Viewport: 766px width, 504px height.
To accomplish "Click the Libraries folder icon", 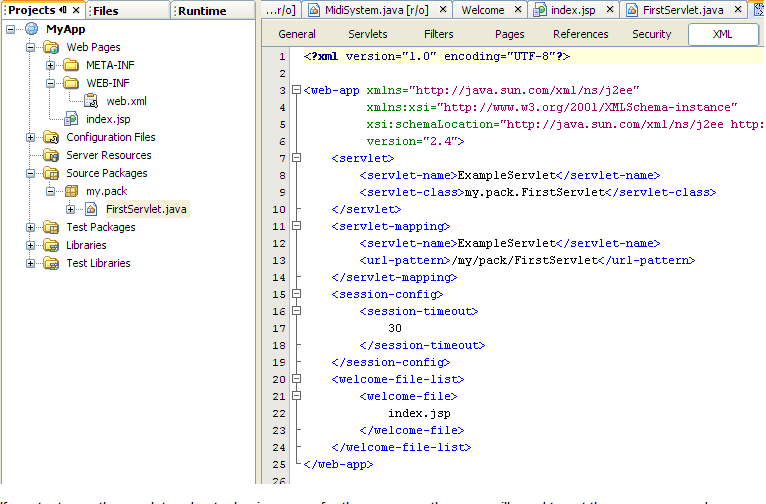I will click(x=51, y=245).
